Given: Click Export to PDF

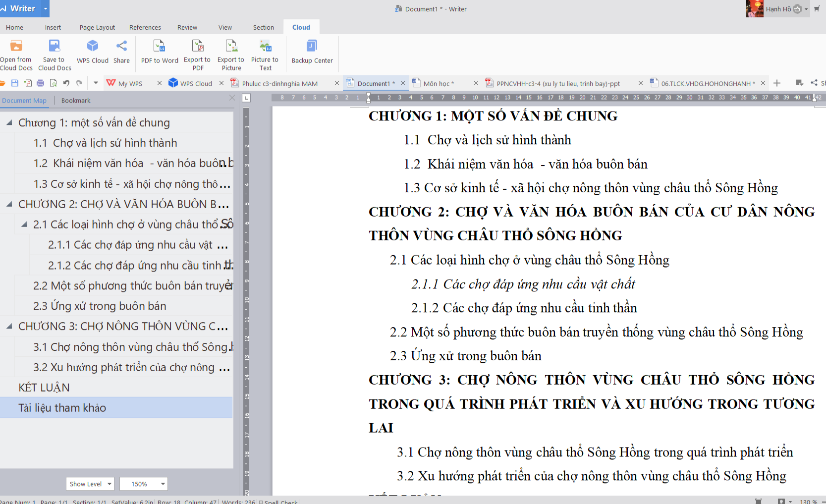Looking at the screenshot, I should point(197,55).
